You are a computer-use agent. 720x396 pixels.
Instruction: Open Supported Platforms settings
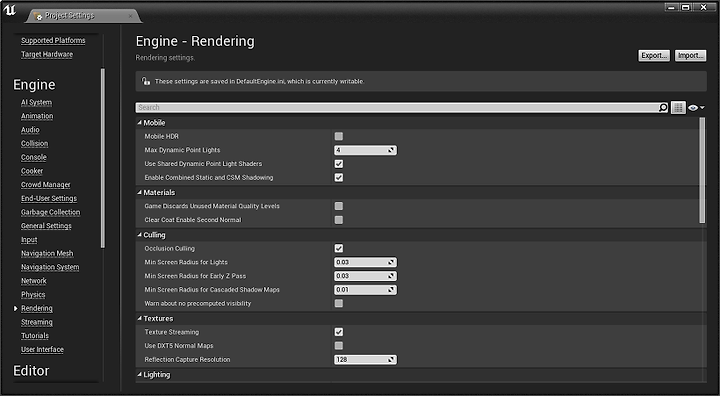53,40
